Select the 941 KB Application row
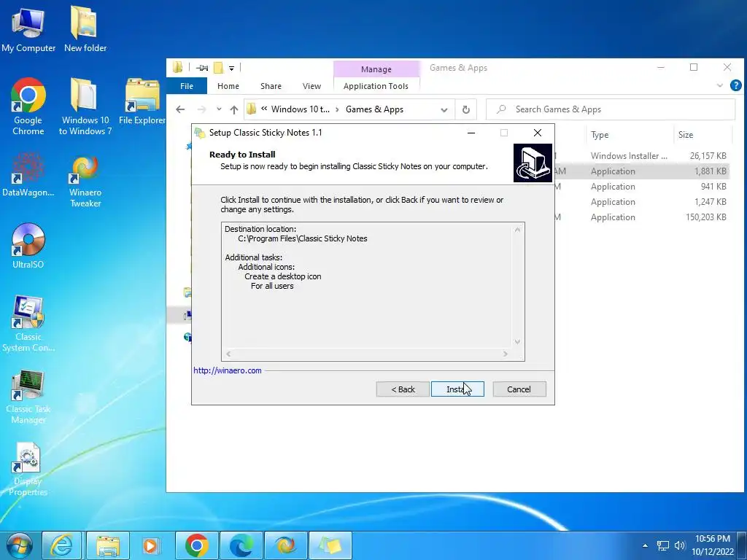747x560 pixels. click(642, 186)
